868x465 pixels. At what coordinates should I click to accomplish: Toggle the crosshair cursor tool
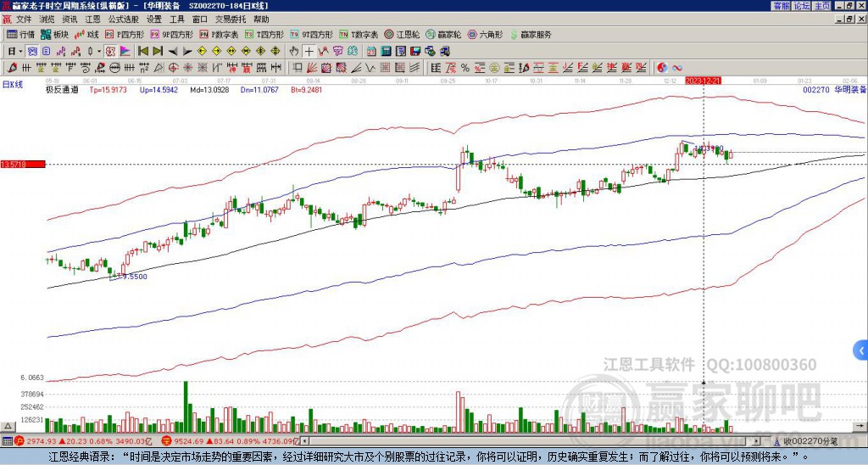[x=309, y=52]
